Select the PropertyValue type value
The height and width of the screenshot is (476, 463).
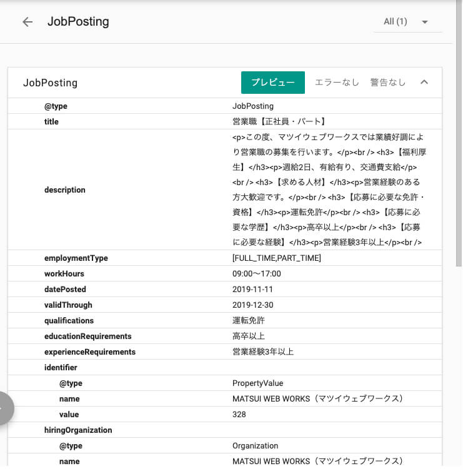(x=257, y=383)
